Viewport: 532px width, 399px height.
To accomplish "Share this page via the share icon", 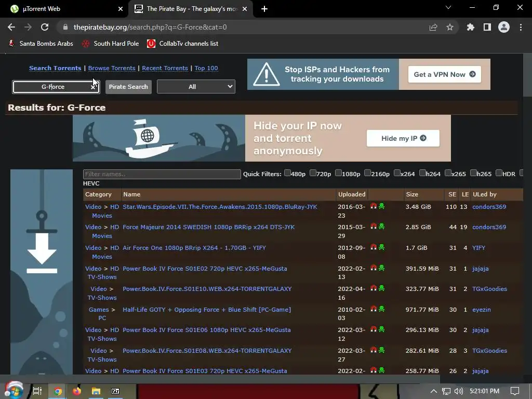I will [433, 27].
